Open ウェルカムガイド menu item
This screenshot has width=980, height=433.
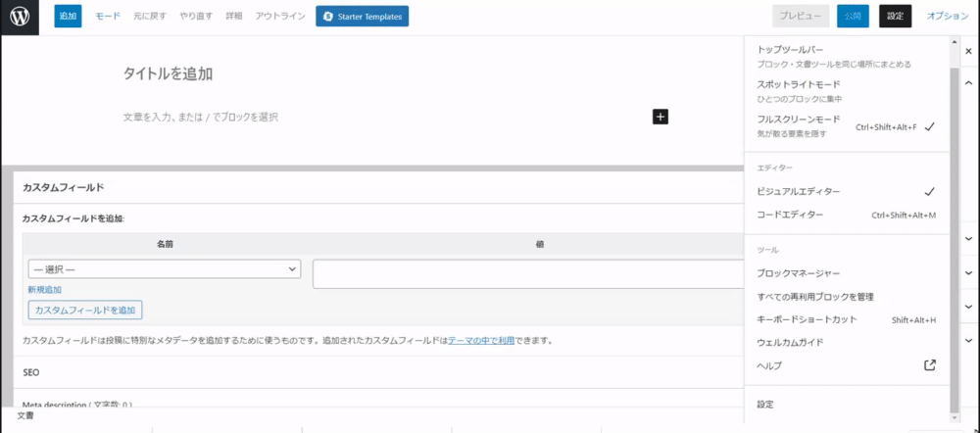pyautogui.click(x=847, y=343)
